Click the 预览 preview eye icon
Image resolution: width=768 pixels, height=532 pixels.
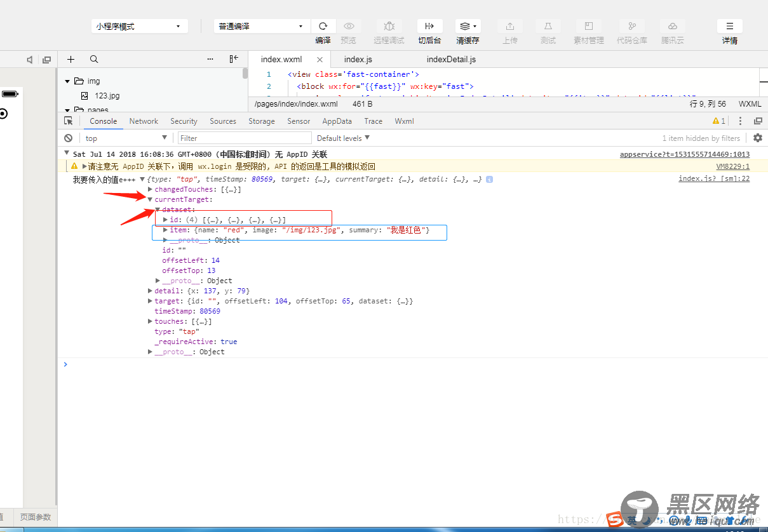coord(349,26)
